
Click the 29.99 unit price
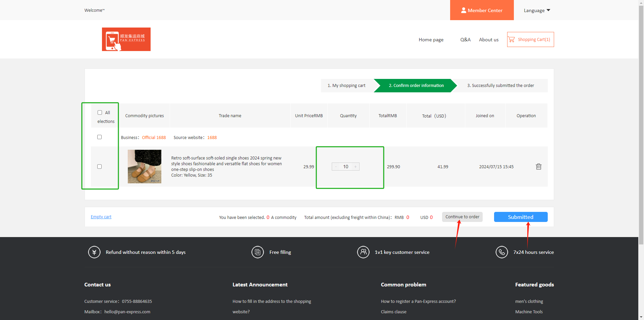[x=309, y=167]
